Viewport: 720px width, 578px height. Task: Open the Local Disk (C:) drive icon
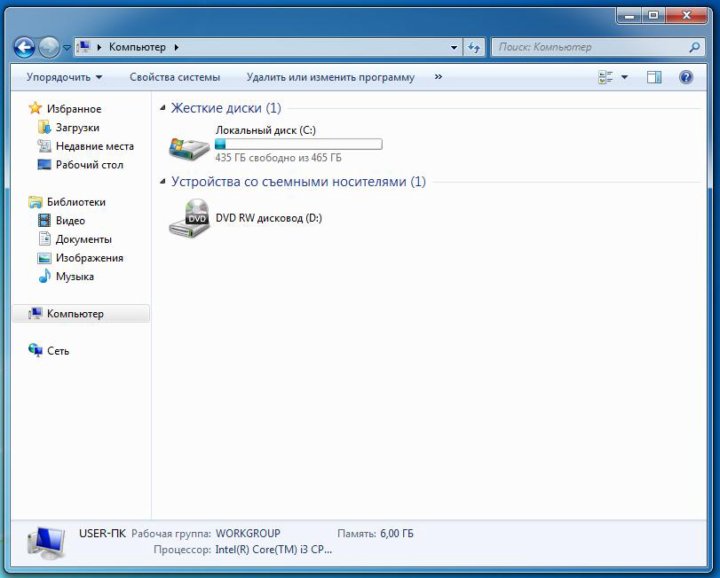pos(188,146)
